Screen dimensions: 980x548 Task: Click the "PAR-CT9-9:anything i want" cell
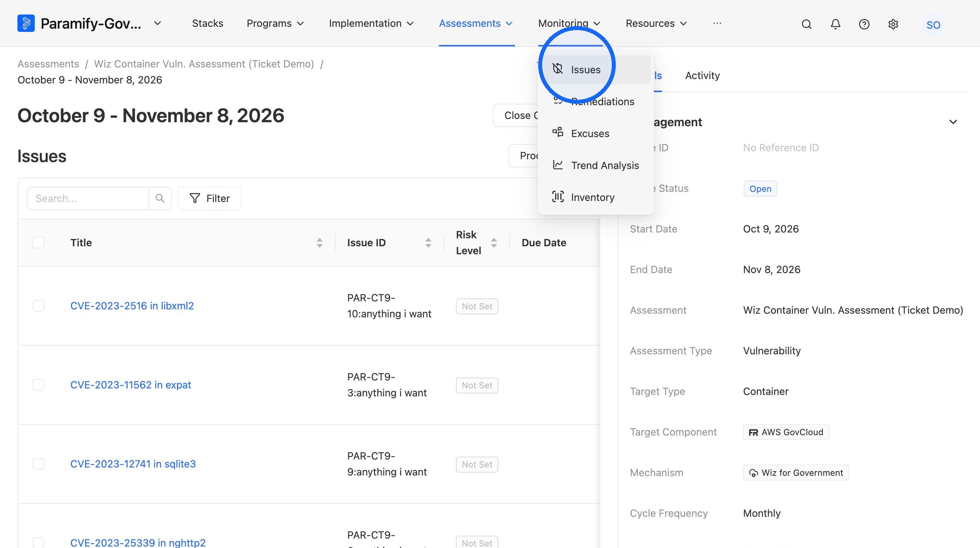pos(387,464)
